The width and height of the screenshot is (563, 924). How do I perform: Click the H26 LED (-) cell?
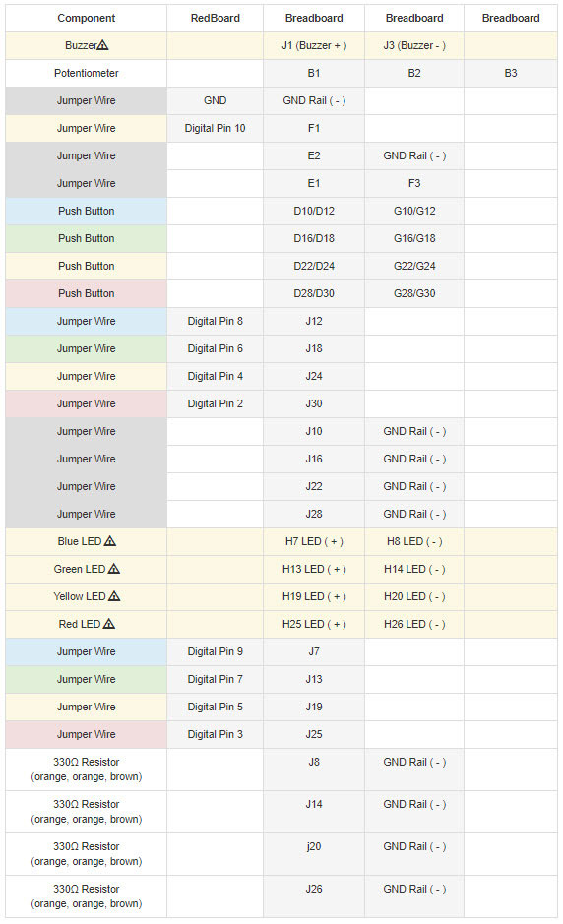click(414, 624)
